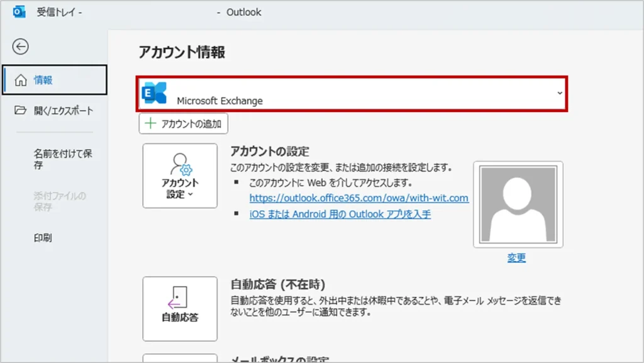The height and width of the screenshot is (363, 644).
Task: Click the partially visible mailbox settings button
Action: 180,358
